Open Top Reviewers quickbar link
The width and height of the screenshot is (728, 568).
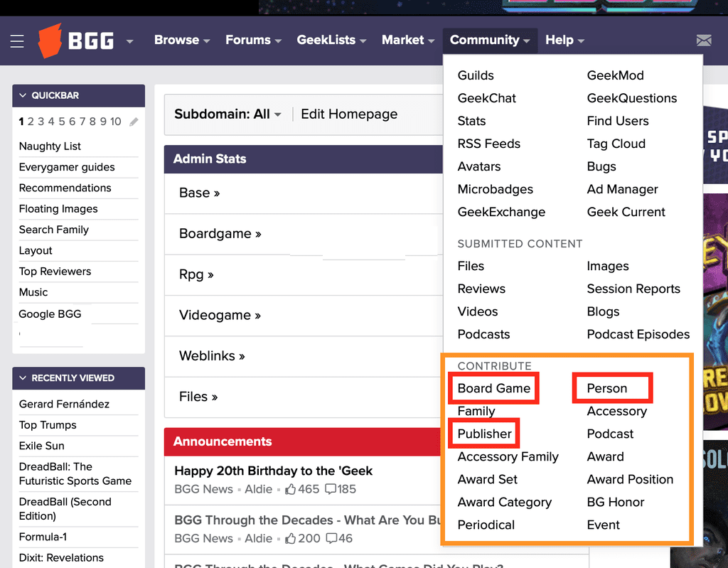coord(55,272)
